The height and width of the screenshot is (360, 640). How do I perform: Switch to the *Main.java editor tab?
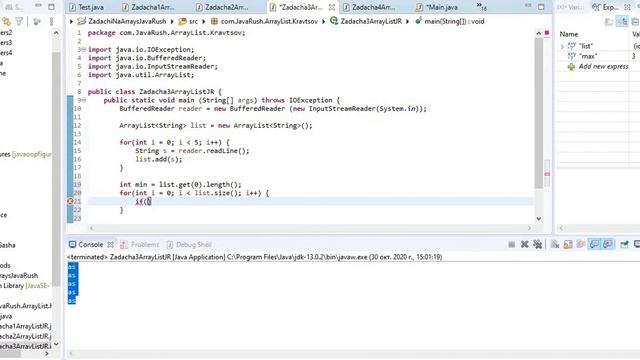(437, 7)
